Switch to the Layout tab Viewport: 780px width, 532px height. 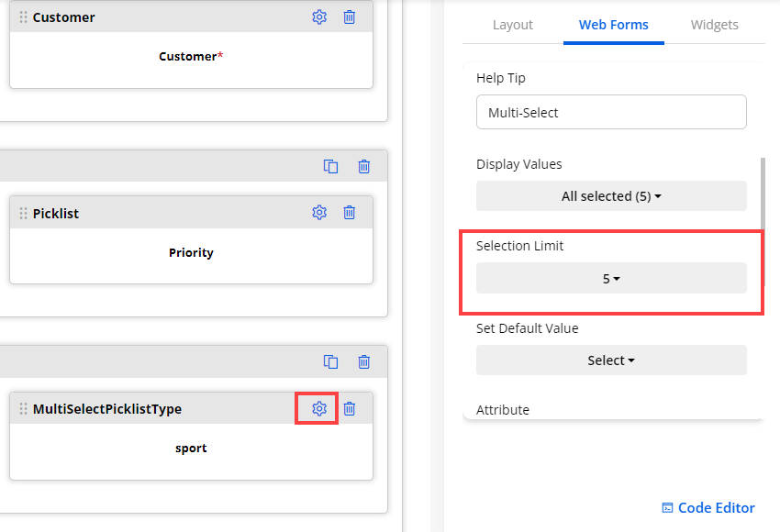click(513, 25)
